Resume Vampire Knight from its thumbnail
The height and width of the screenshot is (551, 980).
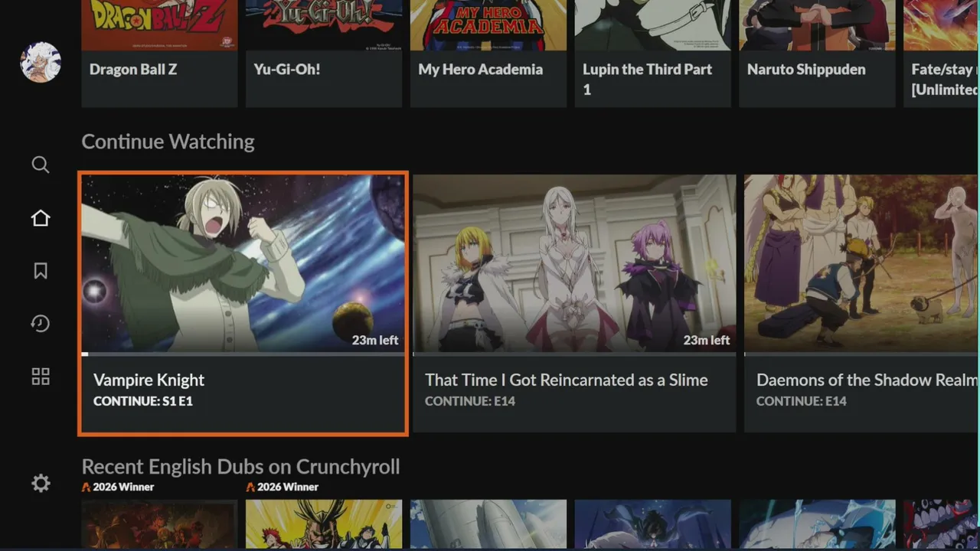243,263
